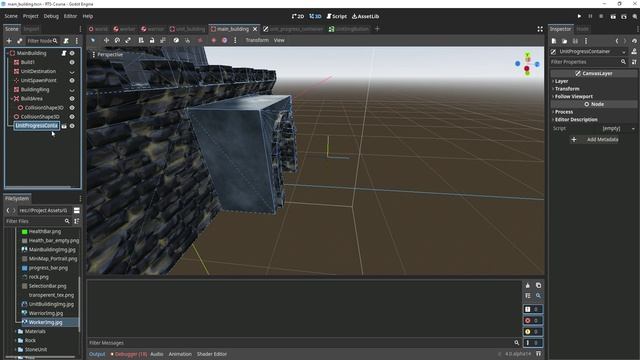This screenshot has width=640, height=360.
Task: Click the lock selected node icon
Action: point(152,40)
